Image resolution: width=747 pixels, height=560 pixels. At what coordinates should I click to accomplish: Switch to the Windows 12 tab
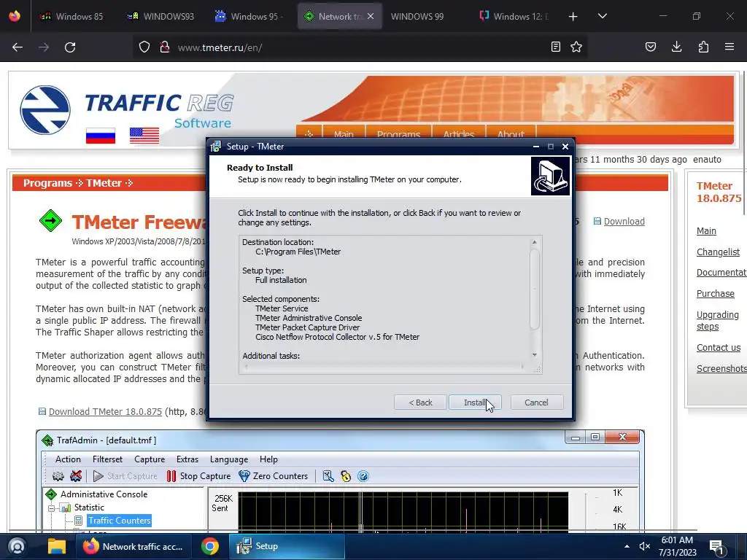514,16
